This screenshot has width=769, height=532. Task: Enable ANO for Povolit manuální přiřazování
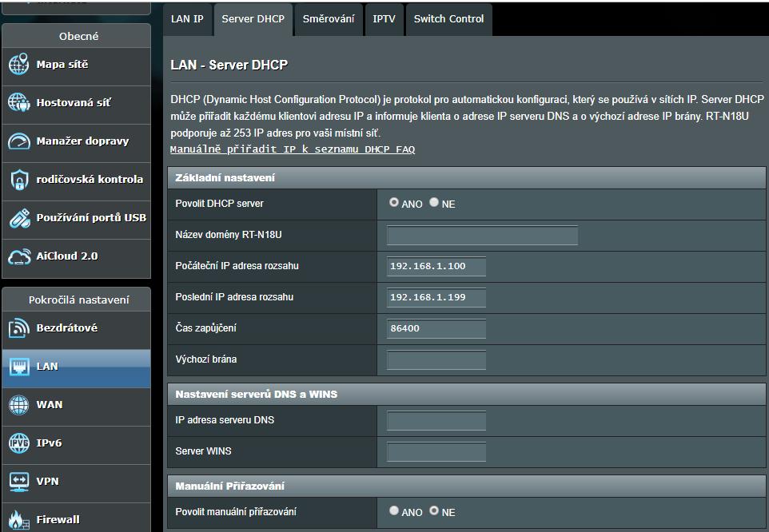click(x=394, y=510)
